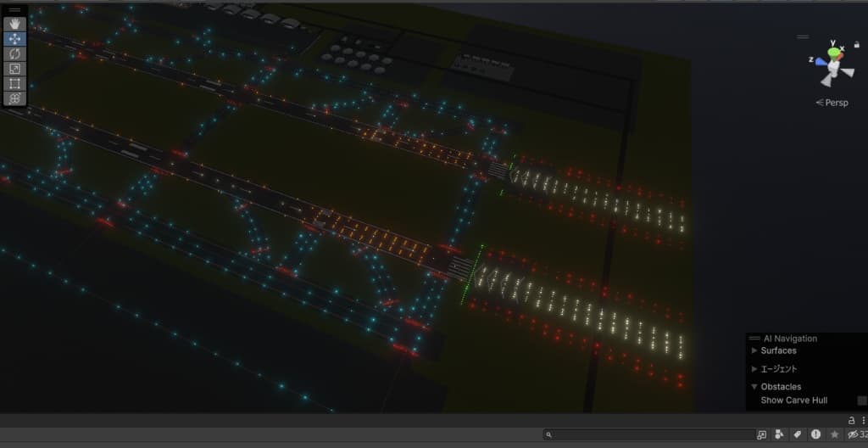Select the Scale tool

15,69
